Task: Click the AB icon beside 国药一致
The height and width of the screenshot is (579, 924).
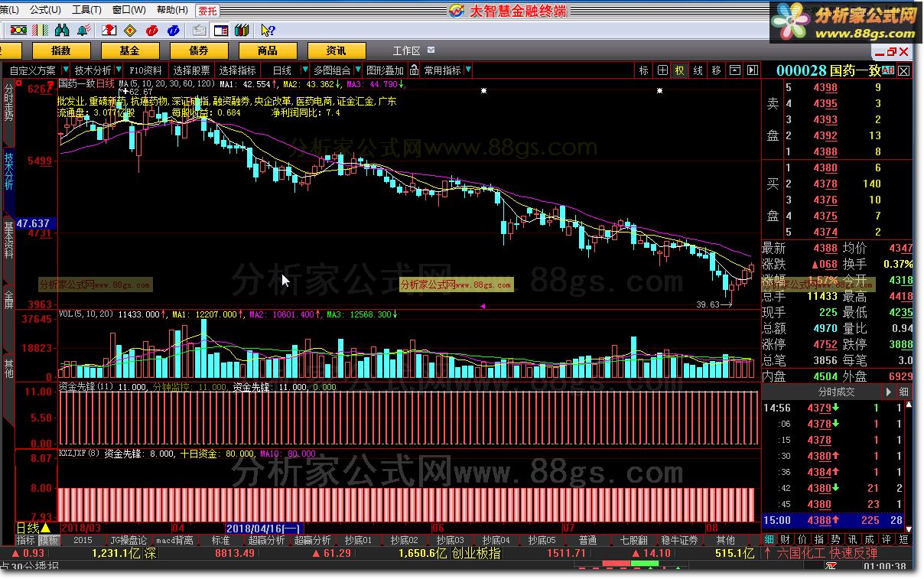Action: (888, 70)
